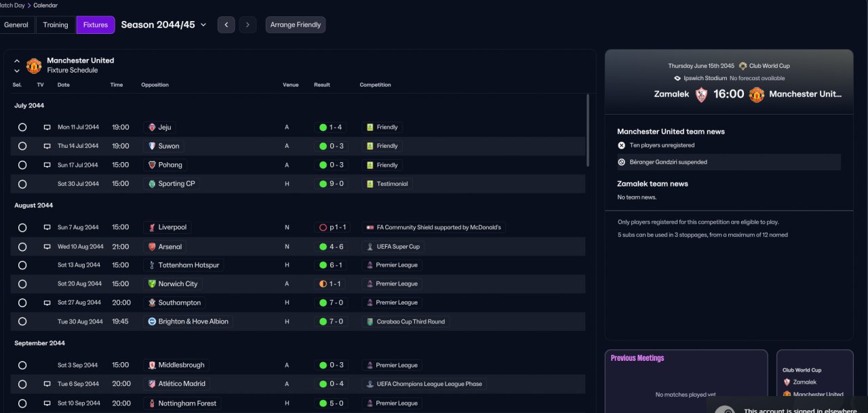Image resolution: width=868 pixels, height=413 pixels.
Task: Click the Suwon club badge
Action: pyautogui.click(x=152, y=146)
